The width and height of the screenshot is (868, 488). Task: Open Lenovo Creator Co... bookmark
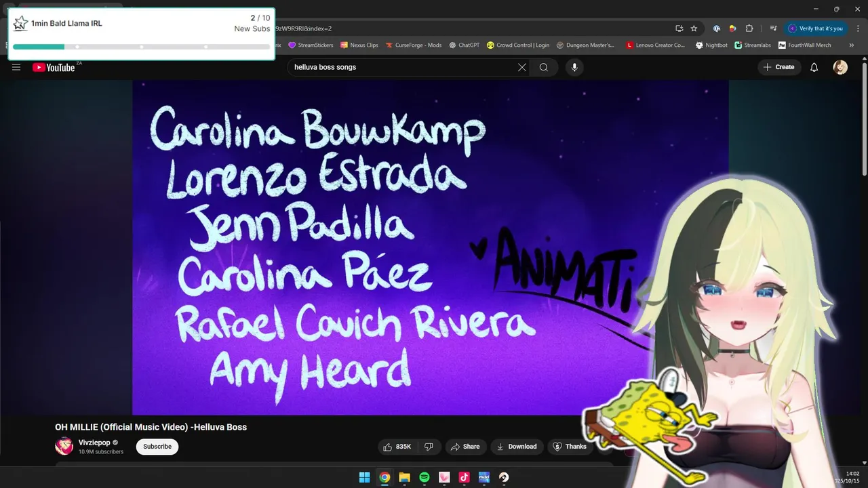656,45
